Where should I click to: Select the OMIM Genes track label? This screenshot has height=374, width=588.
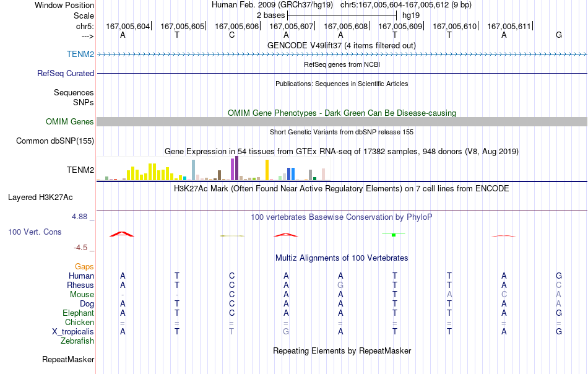coord(69,121)
